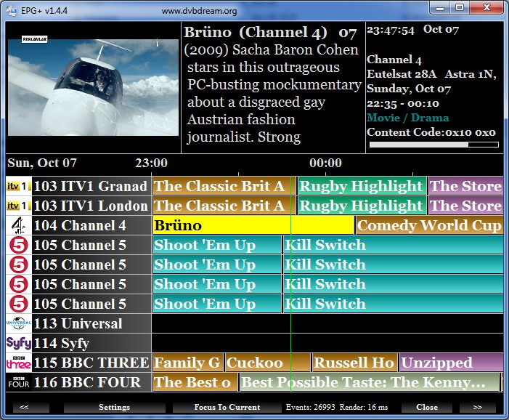Viewport: 509px width, 420px height.
Task: Click the programme progress bar in info panel
Action: [433, 145]
